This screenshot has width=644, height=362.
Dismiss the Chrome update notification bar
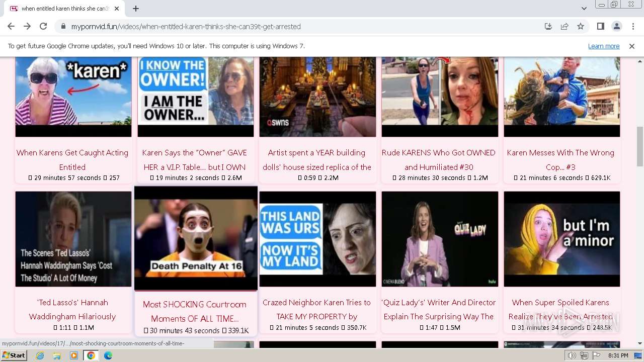632,46
